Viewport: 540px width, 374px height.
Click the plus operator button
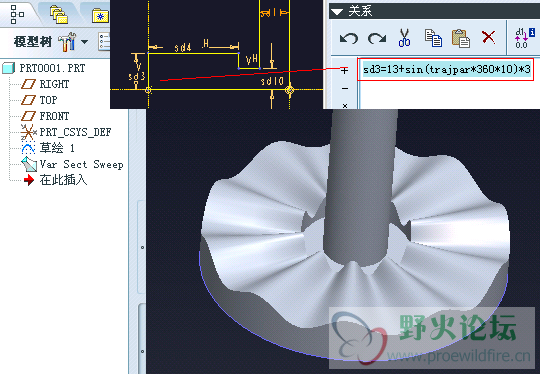point(344,71)
